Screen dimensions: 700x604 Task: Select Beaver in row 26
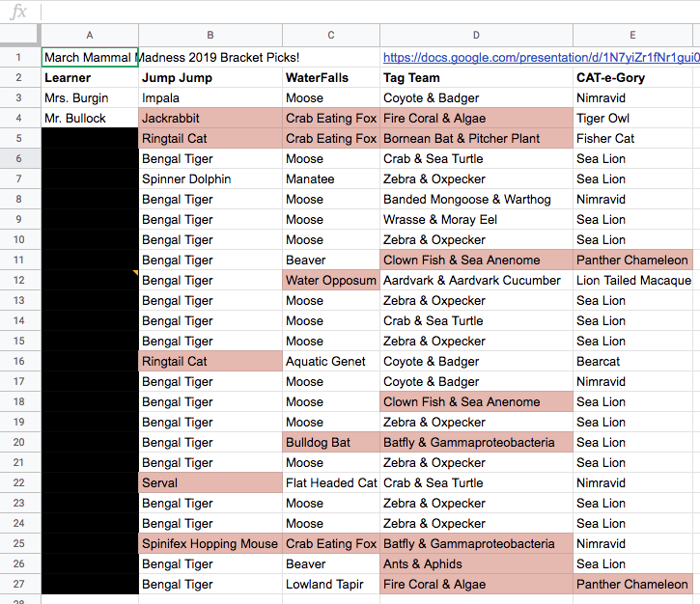(331, 563)
